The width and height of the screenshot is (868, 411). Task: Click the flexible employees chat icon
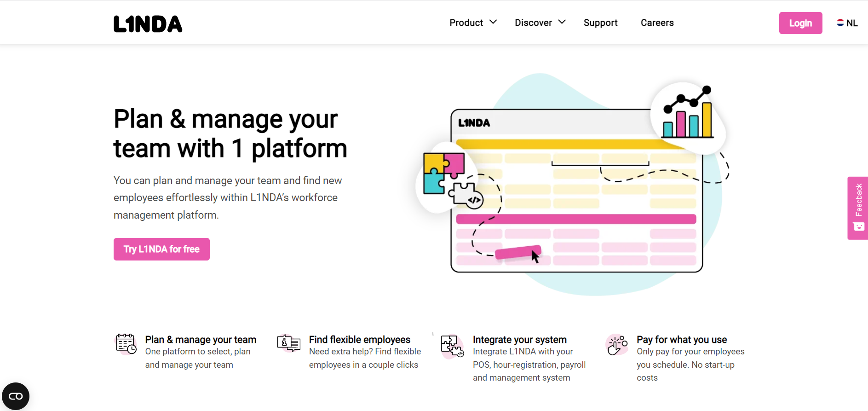click(289, 343)
